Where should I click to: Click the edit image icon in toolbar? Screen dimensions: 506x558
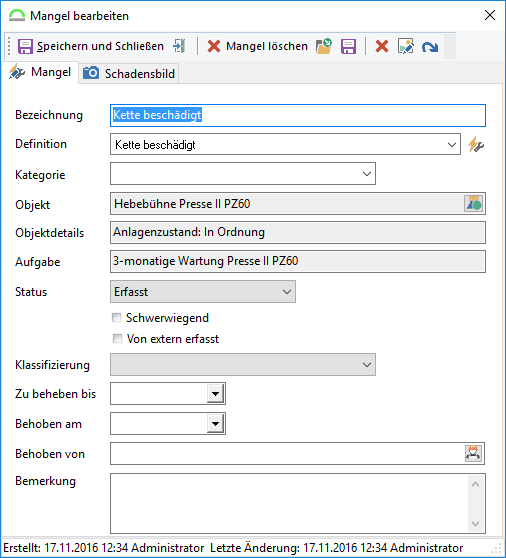tap(406, 46)
